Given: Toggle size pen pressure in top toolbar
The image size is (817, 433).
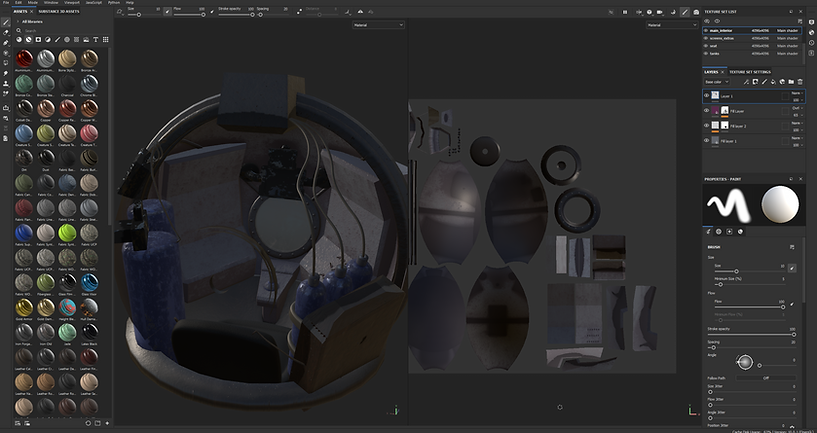Looking at the screenshot, I should 167,11.
